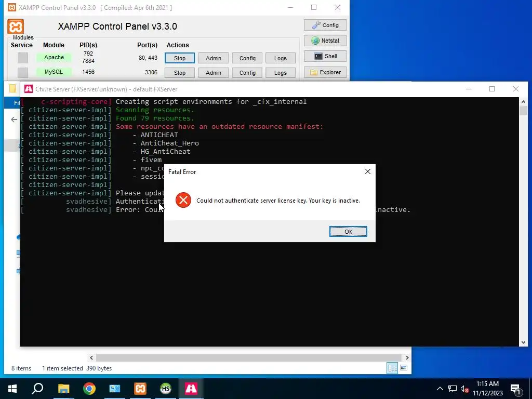Click console scrollbar up arrow
532x399 pixels.
click(x=523, y=101)
